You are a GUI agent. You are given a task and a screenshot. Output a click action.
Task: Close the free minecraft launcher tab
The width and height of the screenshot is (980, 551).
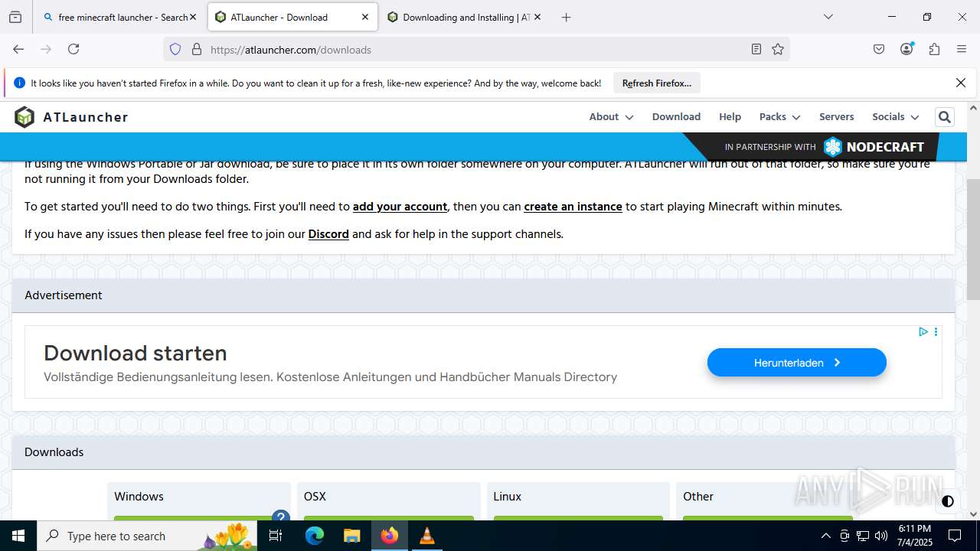click(193, 17)
